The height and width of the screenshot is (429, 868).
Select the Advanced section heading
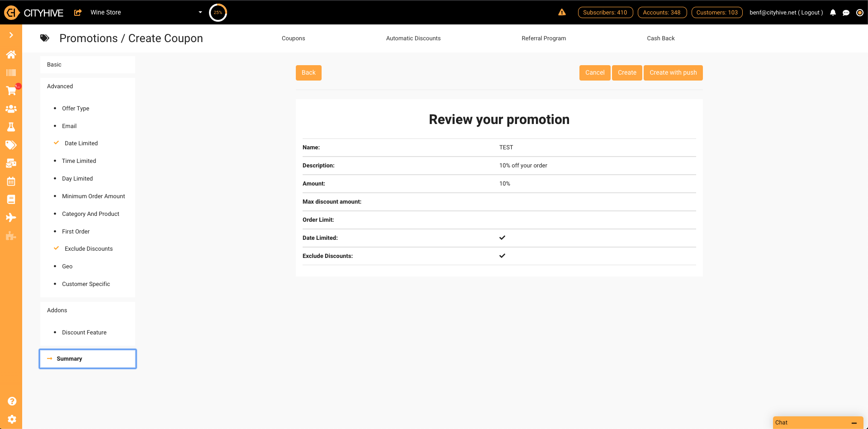(x=60, y=86)
